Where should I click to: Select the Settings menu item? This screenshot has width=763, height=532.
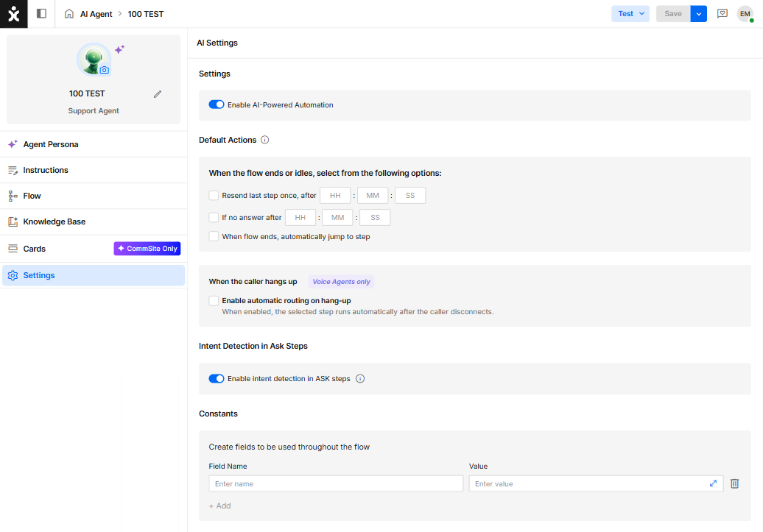(94, 275)
